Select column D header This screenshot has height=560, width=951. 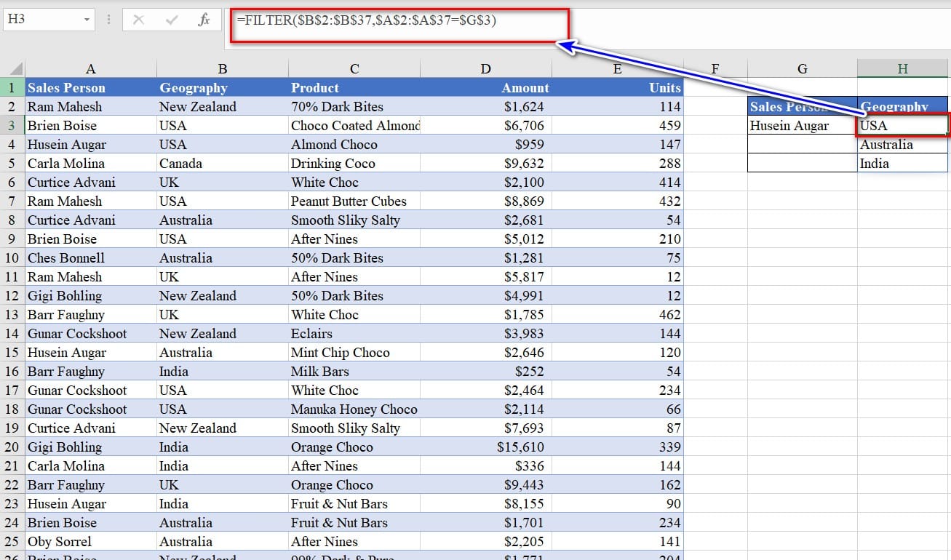(485, 69)
